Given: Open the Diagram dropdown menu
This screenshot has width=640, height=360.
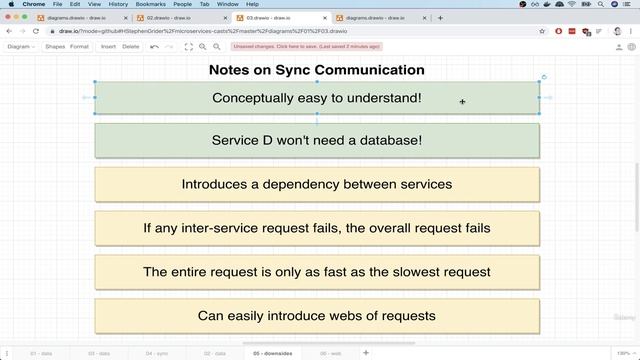Looking at the screenshot, I should tap(21, 47).
